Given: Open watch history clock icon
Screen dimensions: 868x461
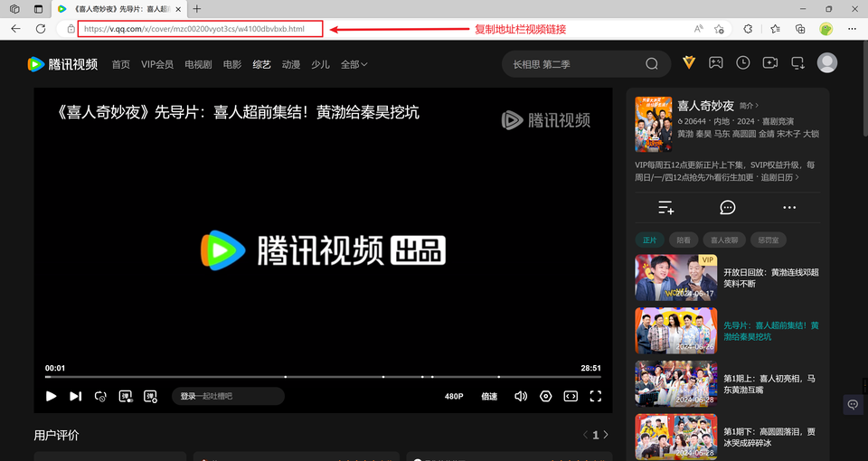Looking at the screenshot, I should (x=743, y=62).
